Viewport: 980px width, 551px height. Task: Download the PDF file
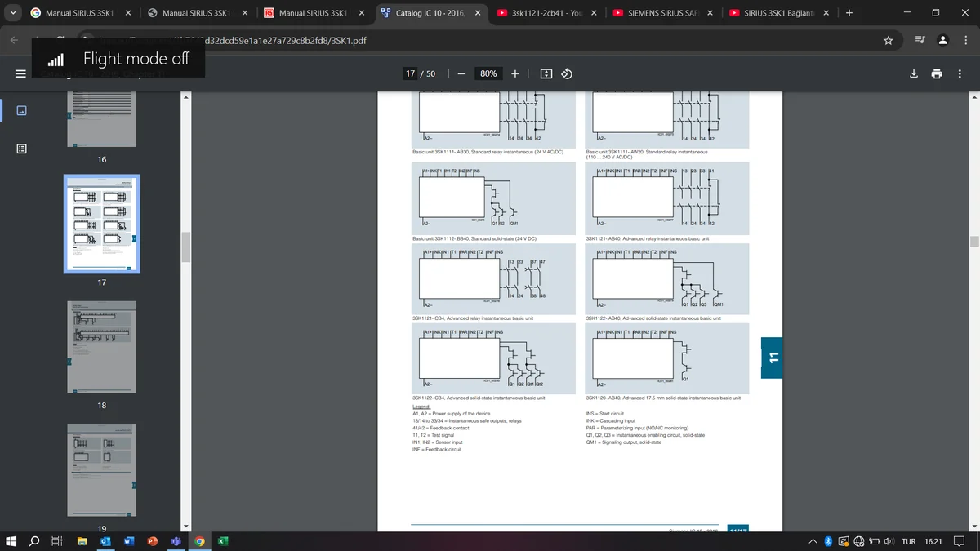point(914,73)
